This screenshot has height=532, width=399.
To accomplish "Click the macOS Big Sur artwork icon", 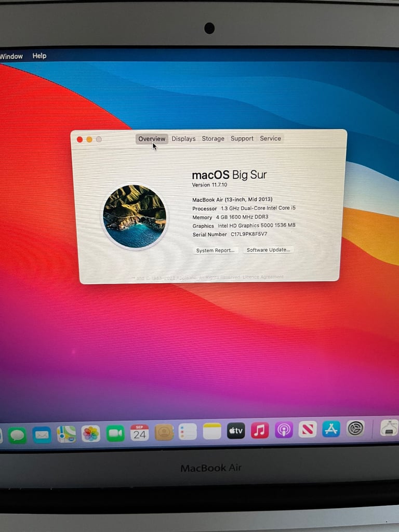I will click(135, 216).
